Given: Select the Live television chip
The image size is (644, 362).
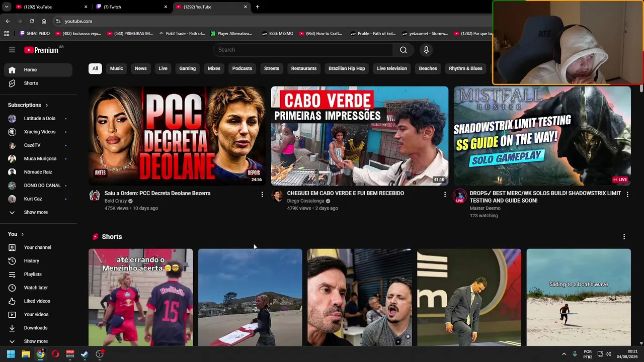Looking at the screenshot, I should click(x=392, y=68).
